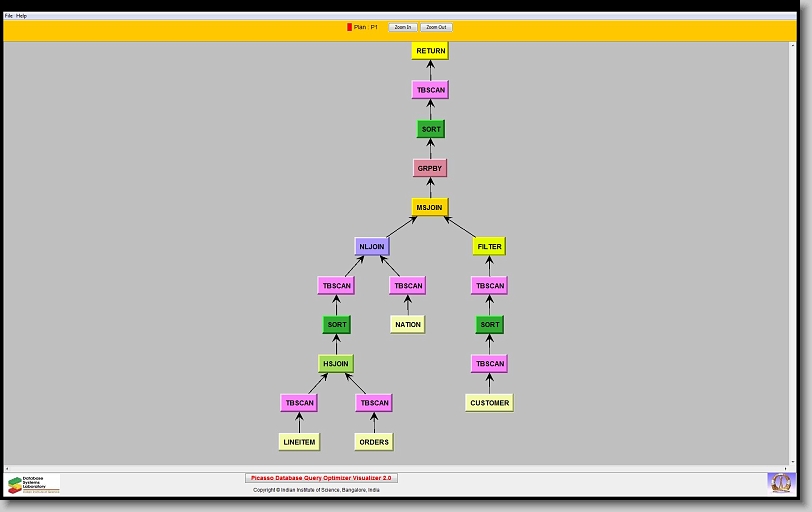Screen dimensions: 812x512
Task: Select the ORDERS table node
Action: click(x=373, y=442)
